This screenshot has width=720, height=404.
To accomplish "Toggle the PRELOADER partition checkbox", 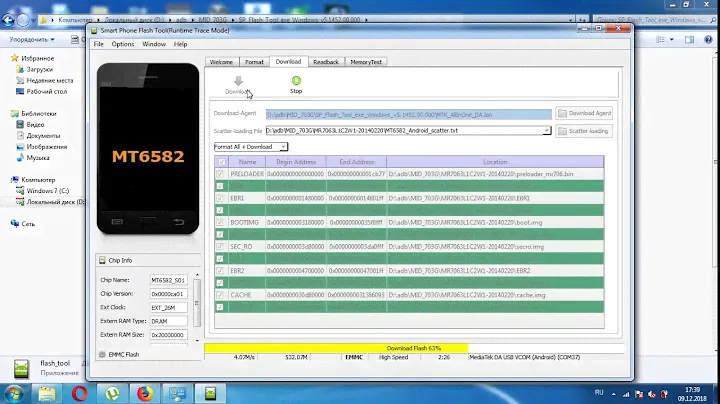I will (221, 173).
